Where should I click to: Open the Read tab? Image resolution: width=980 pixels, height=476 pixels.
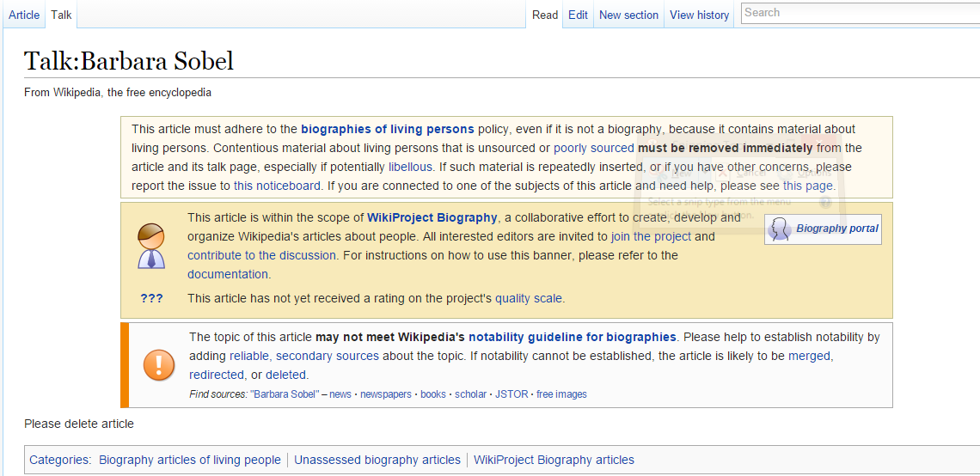point(544,15)
